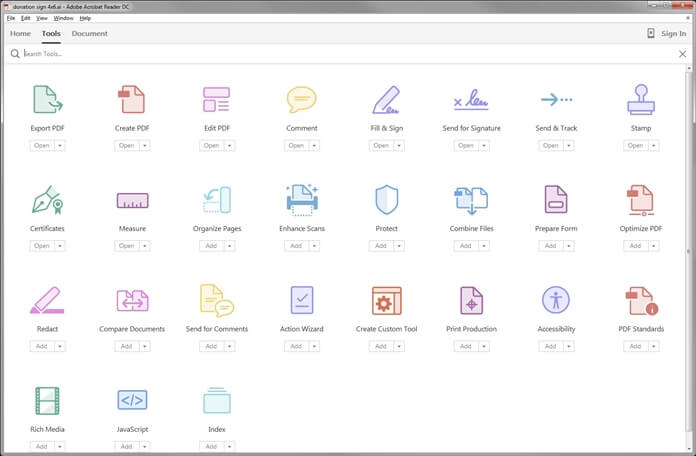This screenshot has height=456, width=696.
Task: Click the mobile link icon beside Sign In
Action: tap(651, 33)
